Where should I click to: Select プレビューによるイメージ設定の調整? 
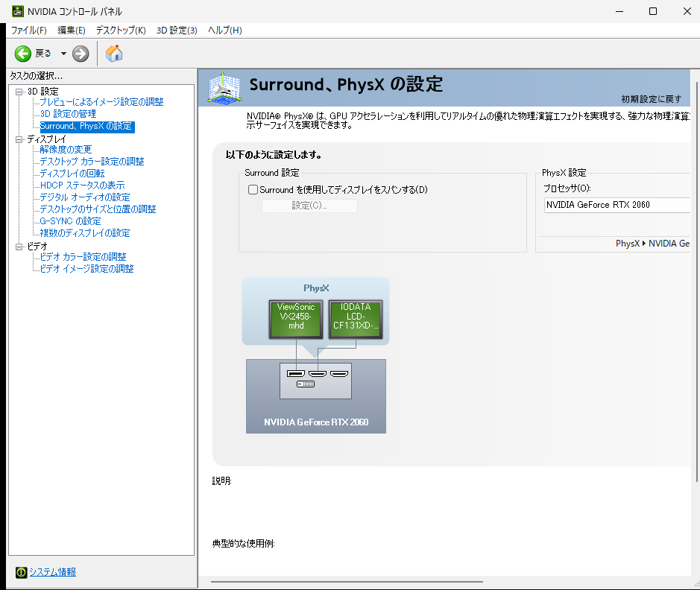102,102
